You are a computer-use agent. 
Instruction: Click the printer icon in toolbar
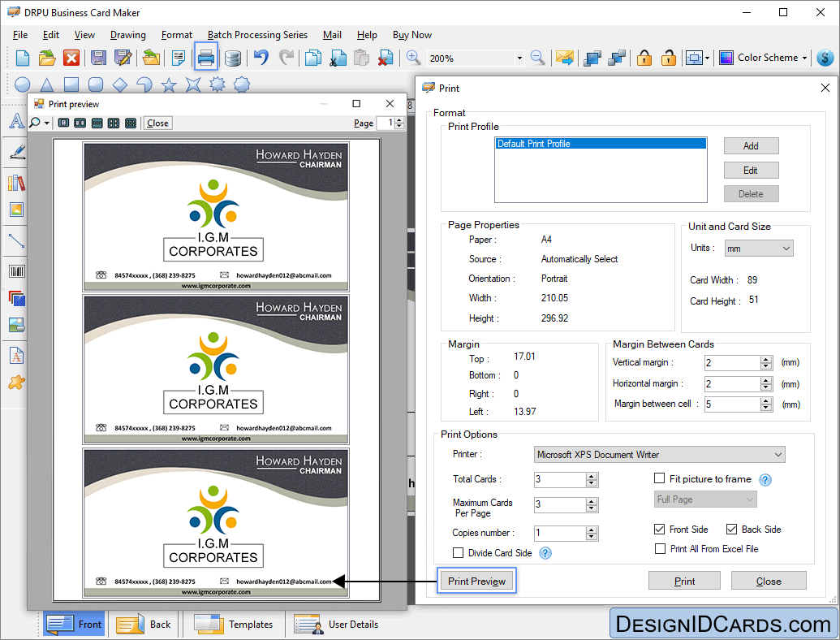(206, 58)
